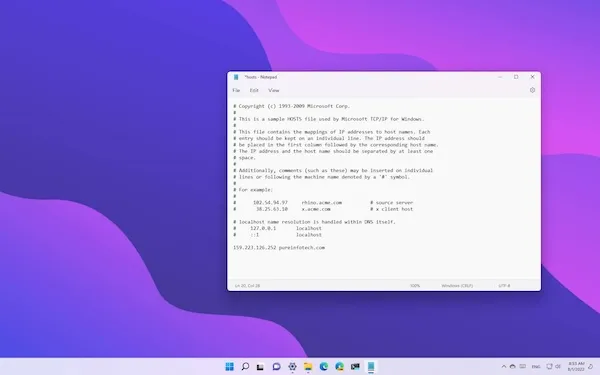Open Task View from the taskbar
The height and width of the screenshot is (375, 600).
(261, 367)
